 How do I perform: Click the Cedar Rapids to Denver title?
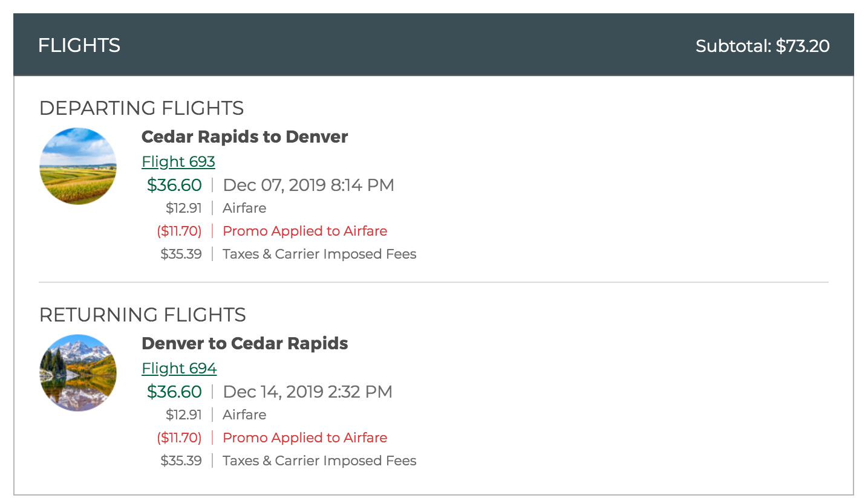point(244,137)
